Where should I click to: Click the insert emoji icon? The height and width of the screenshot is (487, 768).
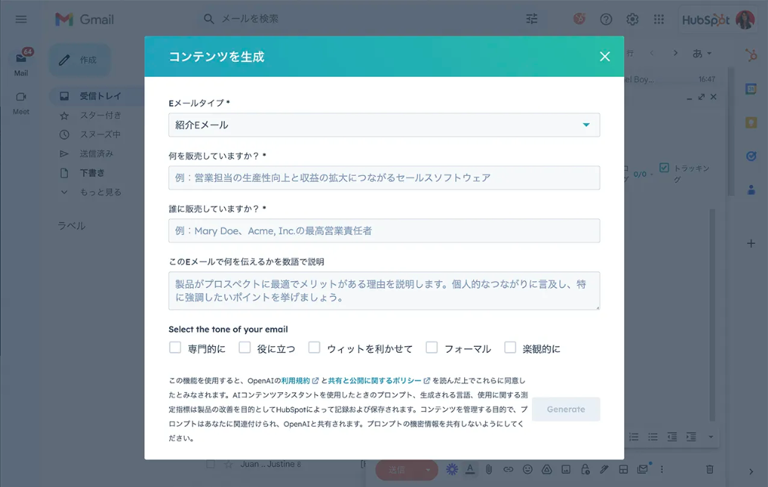[528, 469]
